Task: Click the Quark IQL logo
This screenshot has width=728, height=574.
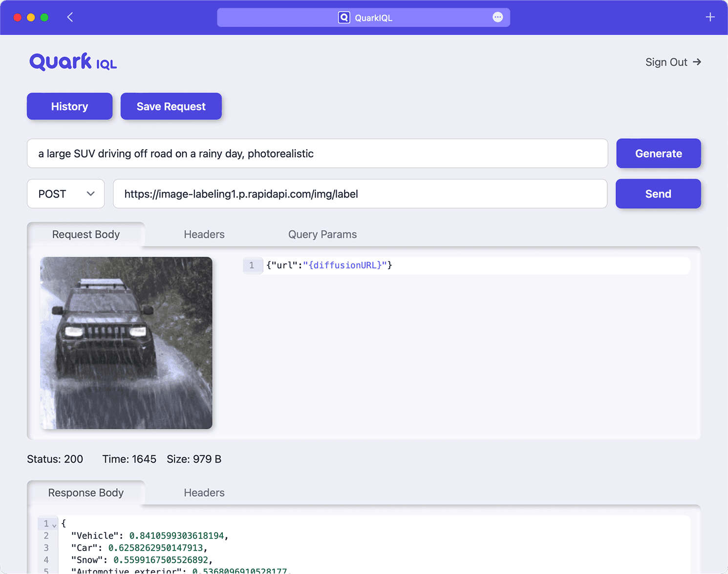Action: click(73, 62)
